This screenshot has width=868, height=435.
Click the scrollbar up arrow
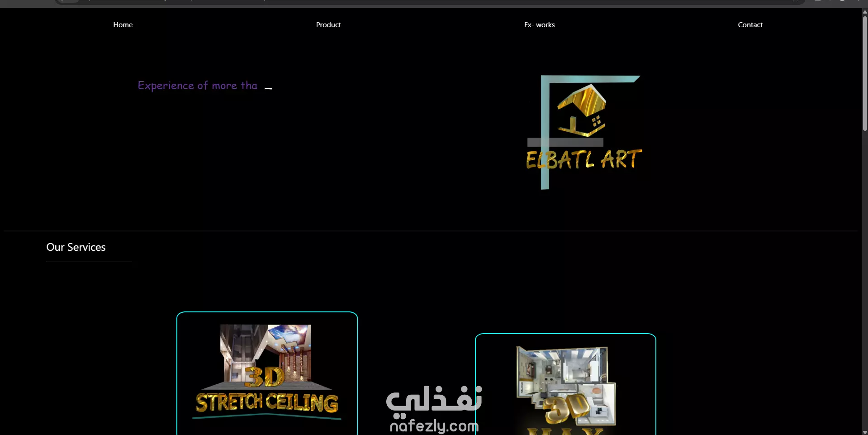(x=864, y=12)
